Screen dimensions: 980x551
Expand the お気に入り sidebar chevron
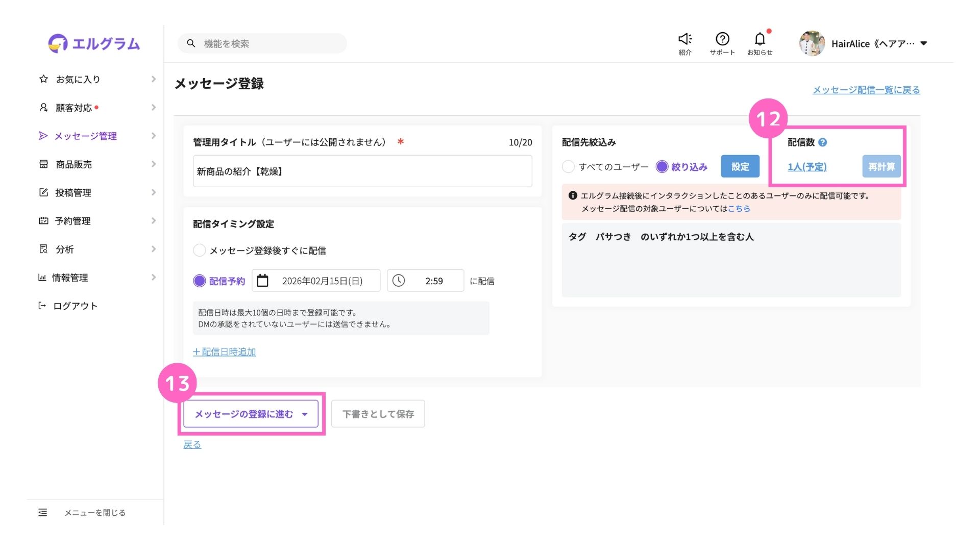153,79
